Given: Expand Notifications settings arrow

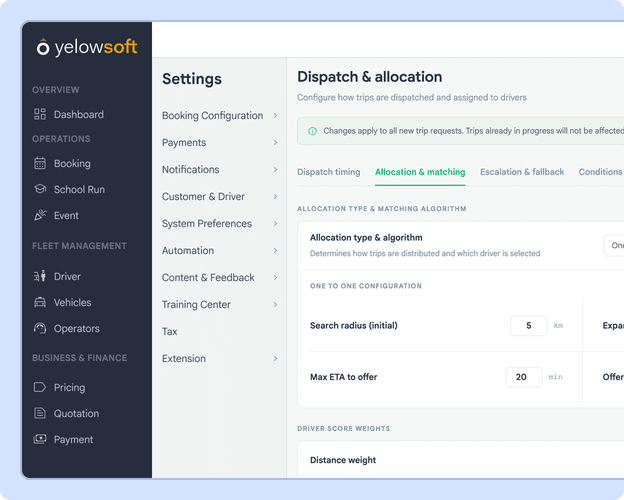Looking at the screenshot, I should click(x=275, y=170).
